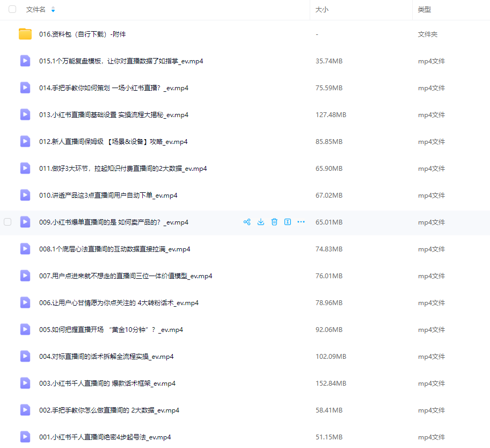Click the size value 152.84MB
Screen dimensions: 490x448
click(x=331, y=384)
